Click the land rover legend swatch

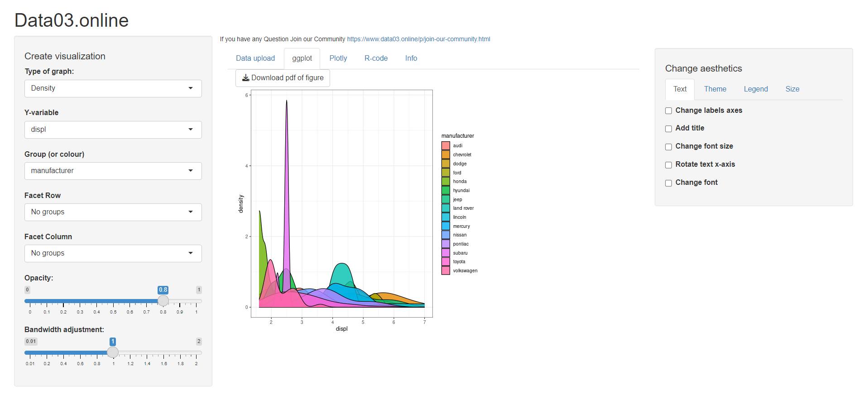pyautogui.click(x=446, y=208)
